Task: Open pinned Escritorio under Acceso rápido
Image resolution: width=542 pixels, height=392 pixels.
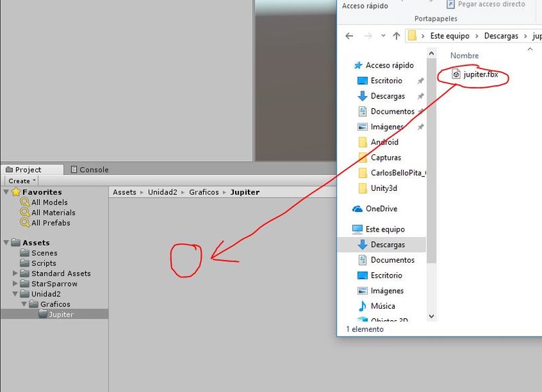Action: [386, 81]
